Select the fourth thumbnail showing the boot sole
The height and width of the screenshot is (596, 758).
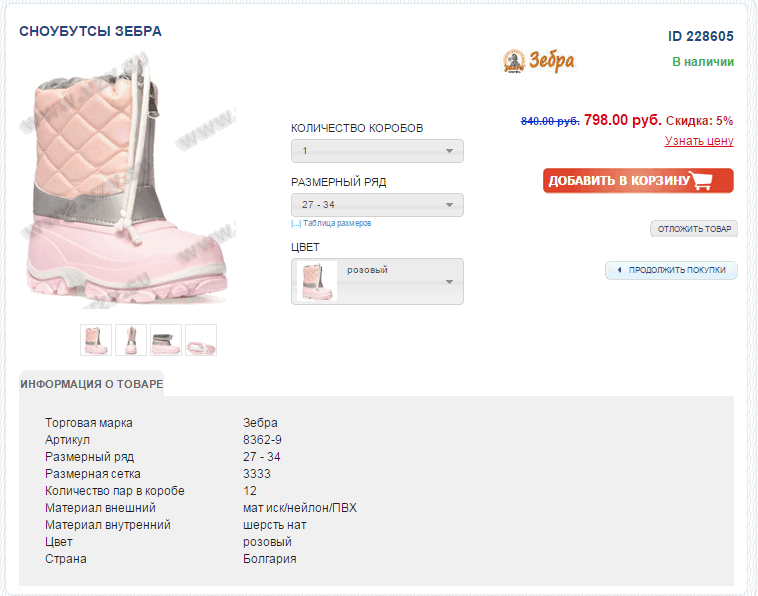(201, 340)
